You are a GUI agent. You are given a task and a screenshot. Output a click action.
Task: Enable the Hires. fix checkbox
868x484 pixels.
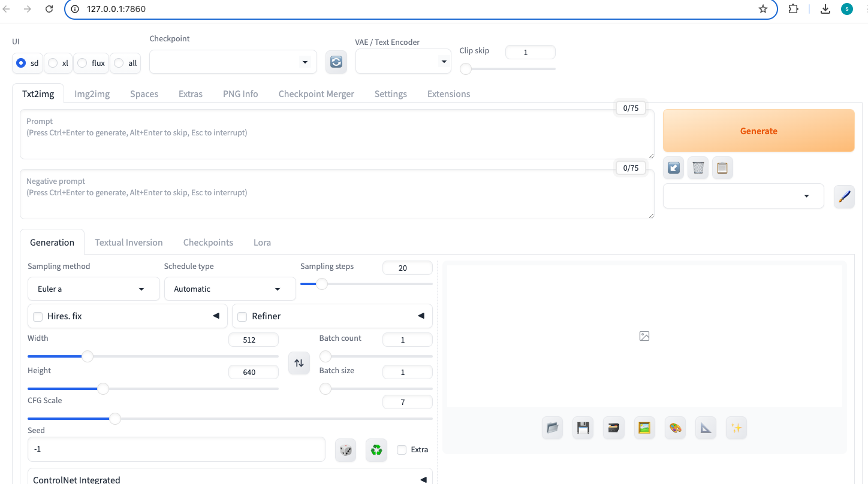coord(38,317)
